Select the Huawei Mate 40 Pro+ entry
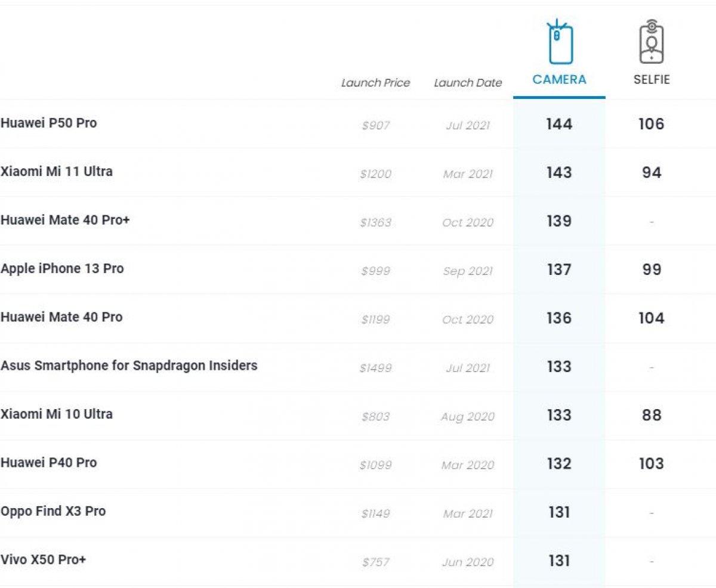716x588 pixels. tap(65, 220)
